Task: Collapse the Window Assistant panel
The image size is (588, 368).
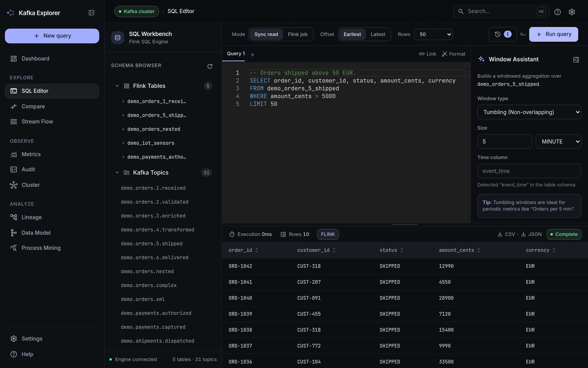Action: pos(576,60)
